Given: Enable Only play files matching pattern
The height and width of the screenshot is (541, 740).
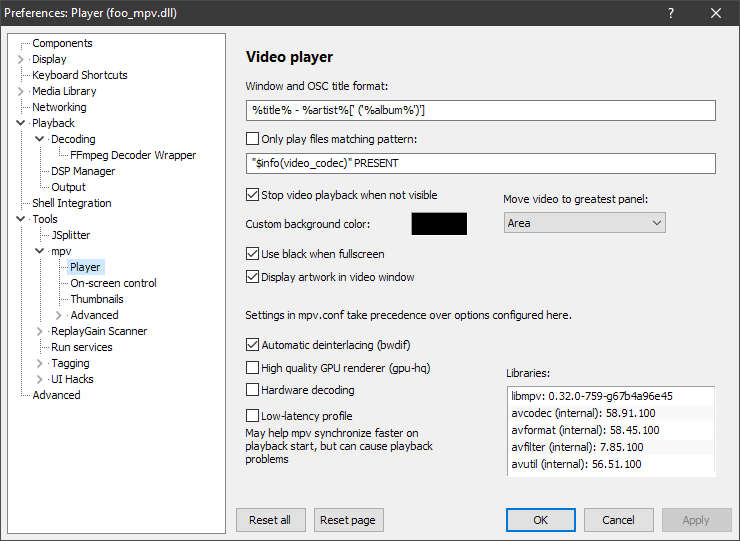Looking at the screenshot, I should 252,139.
